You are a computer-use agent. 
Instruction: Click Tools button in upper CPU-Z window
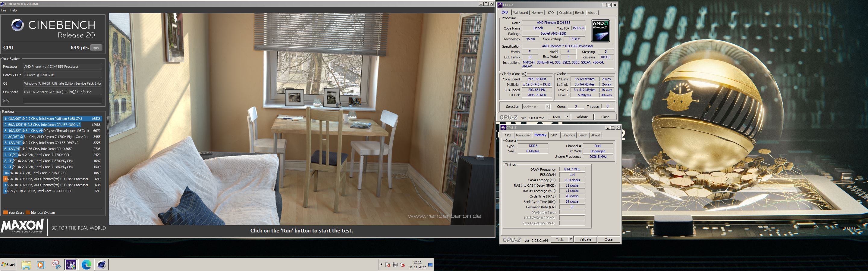pyautogui.click(x=557, y=117)
